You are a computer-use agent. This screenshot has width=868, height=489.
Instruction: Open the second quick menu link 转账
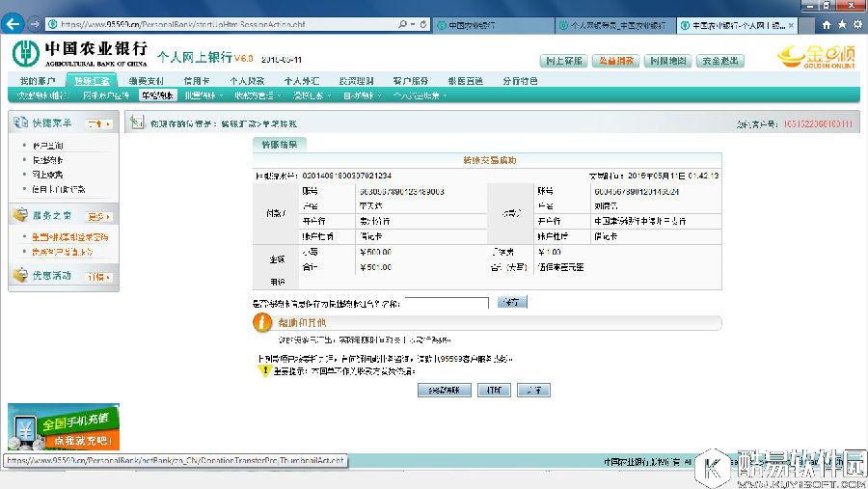click(x=47, y=160)
